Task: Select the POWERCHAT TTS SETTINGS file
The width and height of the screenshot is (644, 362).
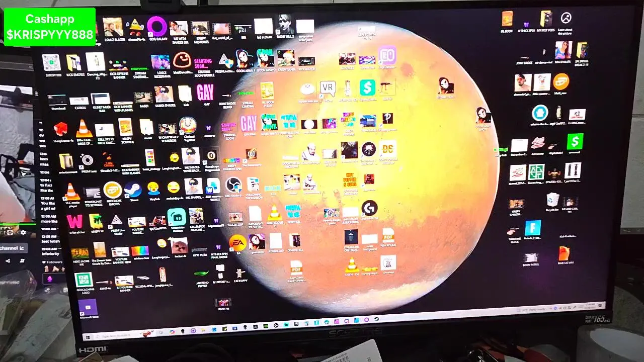Action: coord(93,197)
